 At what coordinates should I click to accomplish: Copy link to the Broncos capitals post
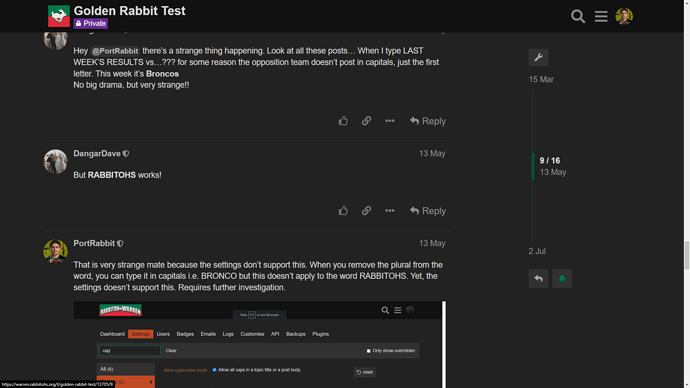[366, 121]
